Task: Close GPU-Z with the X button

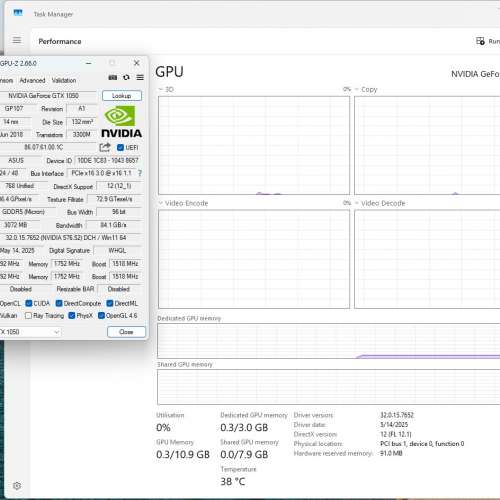Action: click(x=137, y=63)
